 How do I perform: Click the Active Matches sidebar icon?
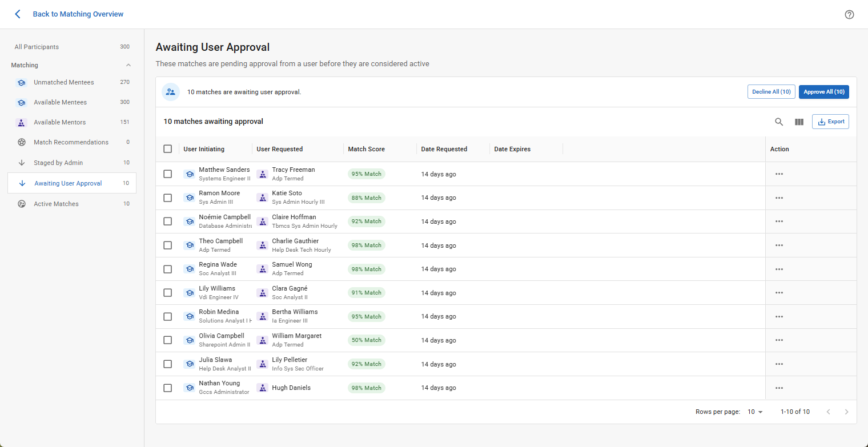[x=22, y=204]
